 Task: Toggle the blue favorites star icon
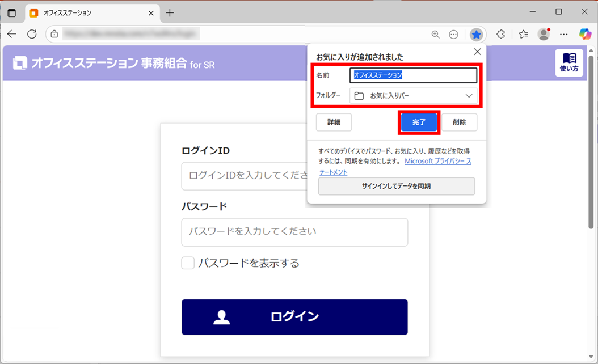click(x=476, y=35)
